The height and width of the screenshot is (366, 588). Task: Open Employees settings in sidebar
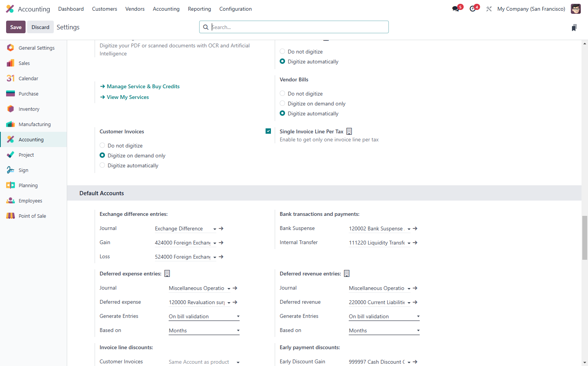34,201
